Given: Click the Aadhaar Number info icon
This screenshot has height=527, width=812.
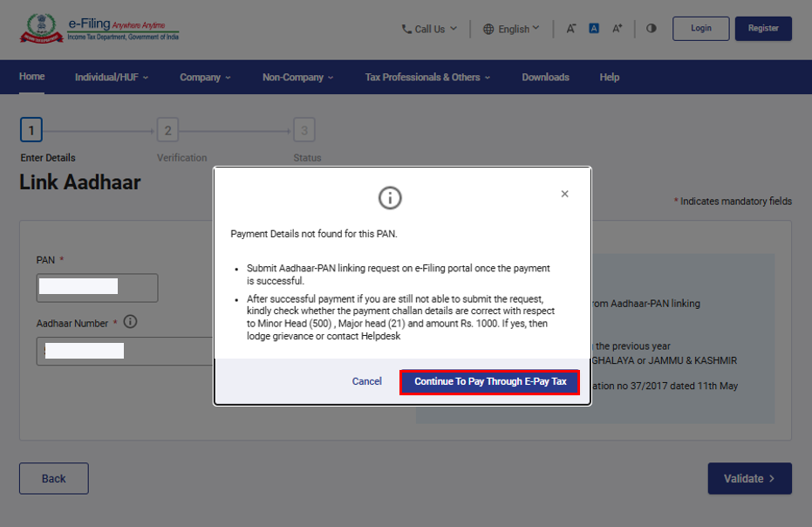Looking at the screenshot, I should pyautogui.click(x=130, y=322).
